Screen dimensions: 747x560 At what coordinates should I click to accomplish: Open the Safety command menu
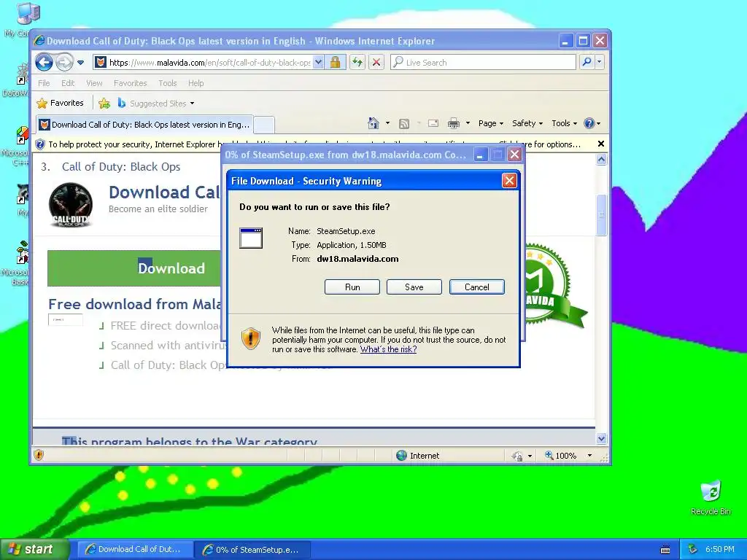[x=527, y=123]
